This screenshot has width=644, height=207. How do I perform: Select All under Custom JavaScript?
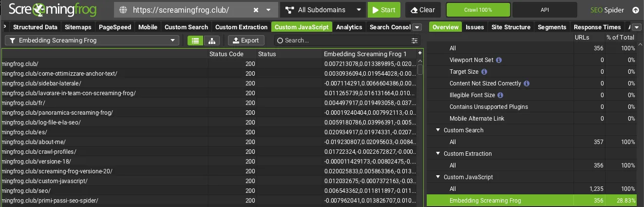coord(531,189)
